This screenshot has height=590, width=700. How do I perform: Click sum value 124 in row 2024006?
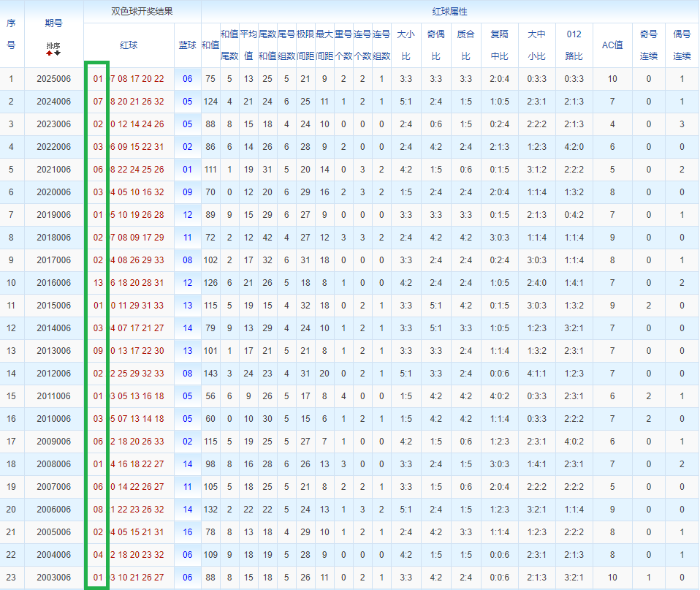210,102
